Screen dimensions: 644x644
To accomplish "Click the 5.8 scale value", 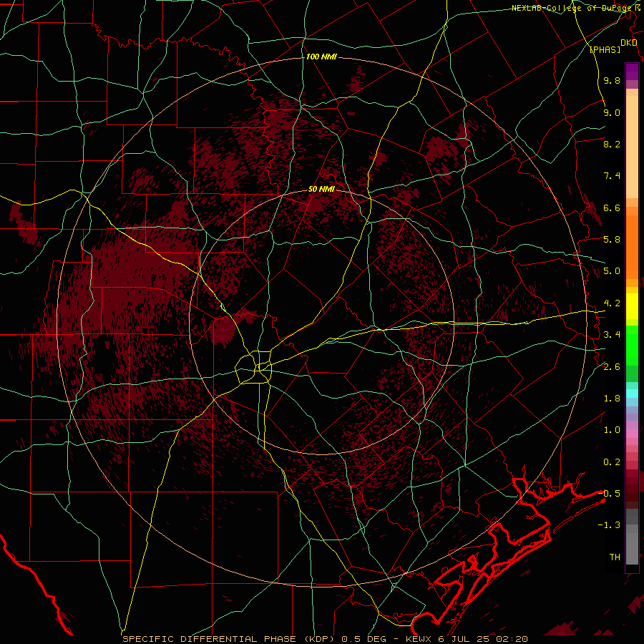I will pyautogui.click(x=612, y=240).
